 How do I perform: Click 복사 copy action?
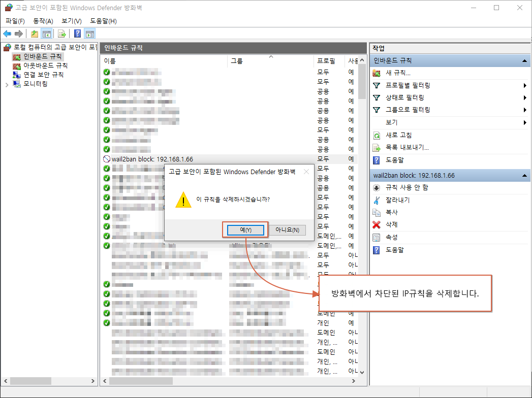pos(392,212)
